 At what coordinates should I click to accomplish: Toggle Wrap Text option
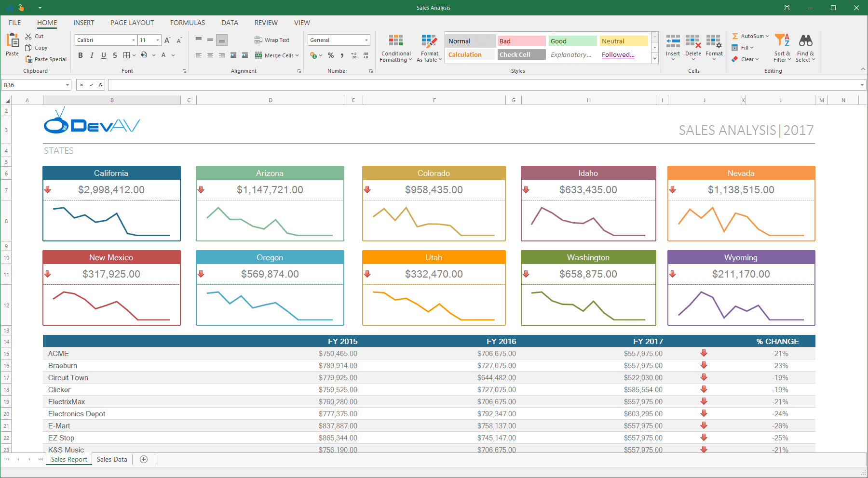(x=272, y=40)
